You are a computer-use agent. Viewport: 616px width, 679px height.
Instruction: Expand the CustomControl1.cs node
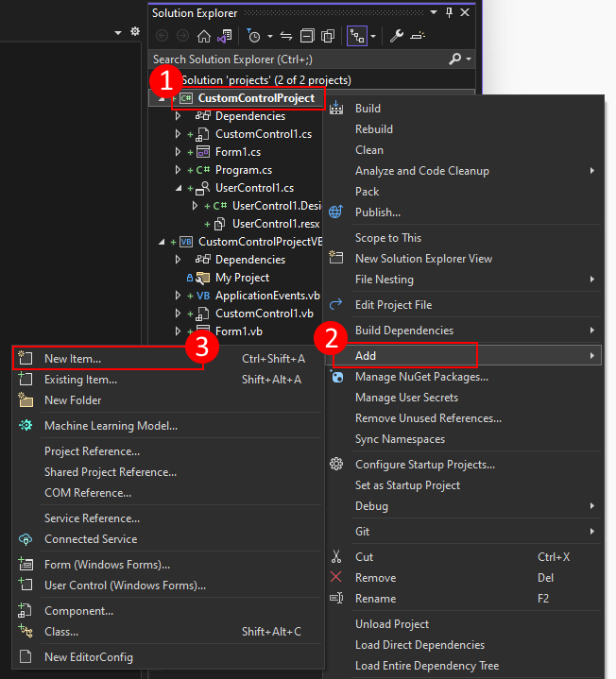click(178, 134)
